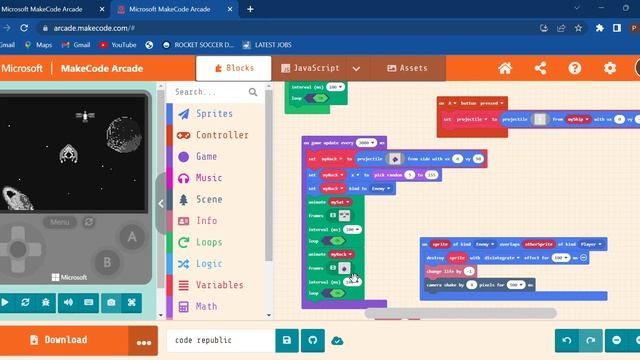Screen dimensions: 640x360
Task: Open the Assets tab
Action: pos(407,68)
